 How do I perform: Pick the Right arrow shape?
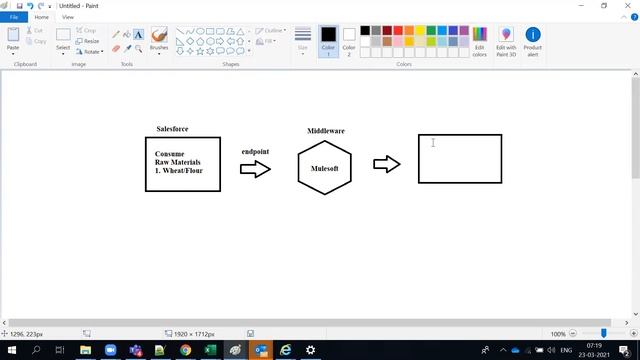(220, 41)
